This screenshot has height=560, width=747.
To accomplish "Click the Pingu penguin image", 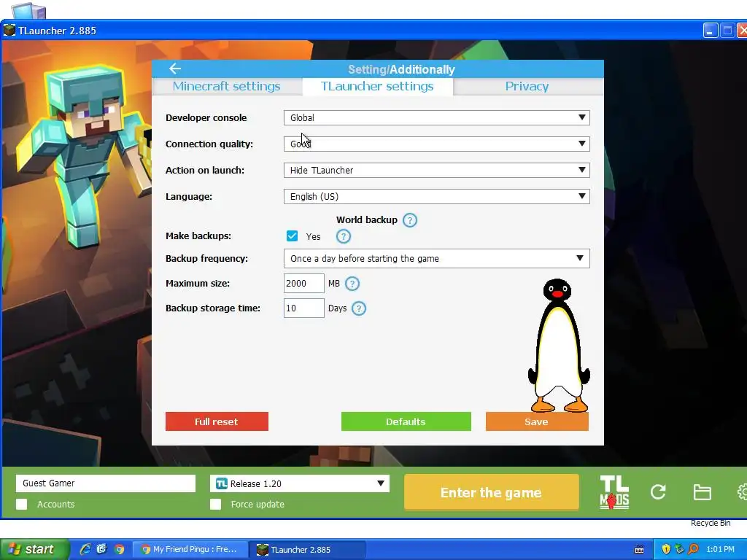I will coord(559,346).
